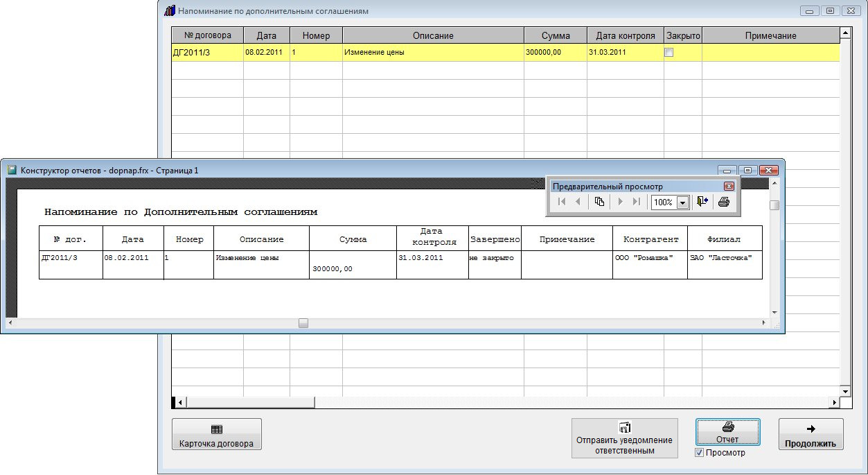Maximize the Конструктор отчетов window

click(748, 170)
